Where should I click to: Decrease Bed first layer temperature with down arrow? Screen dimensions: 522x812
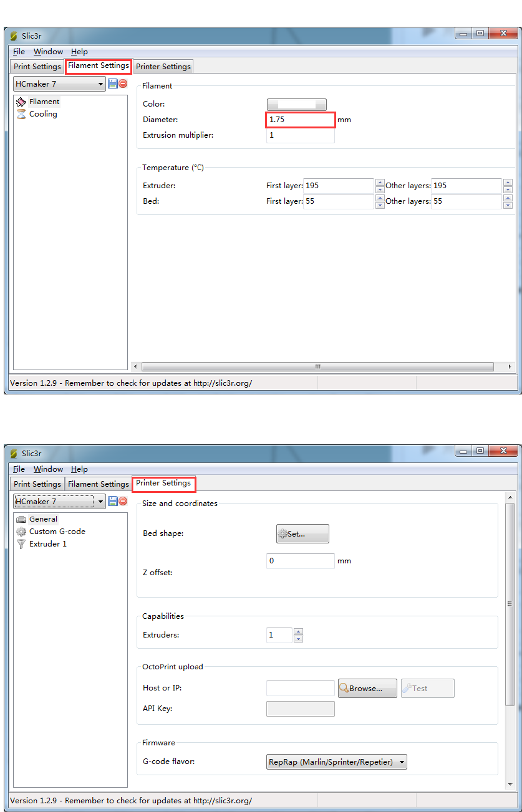tap(380, 205)
